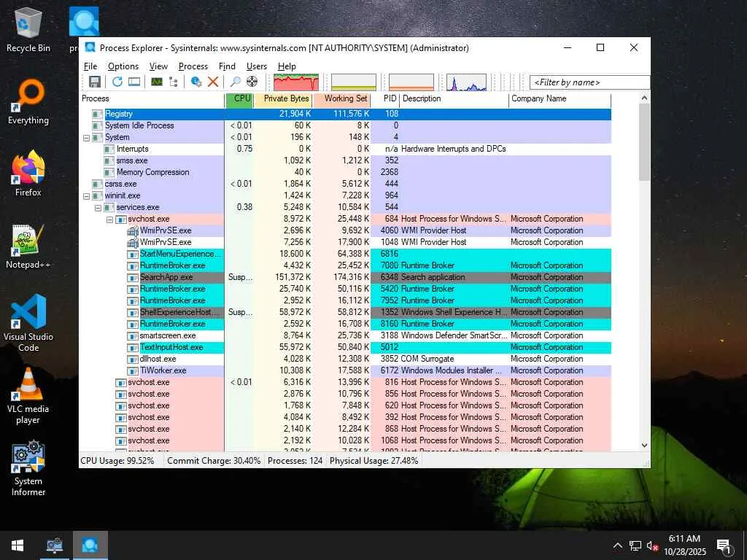Show hidden tray icons chevron
747x560 pixels.
pyautogui.click(x=617, y=545)
